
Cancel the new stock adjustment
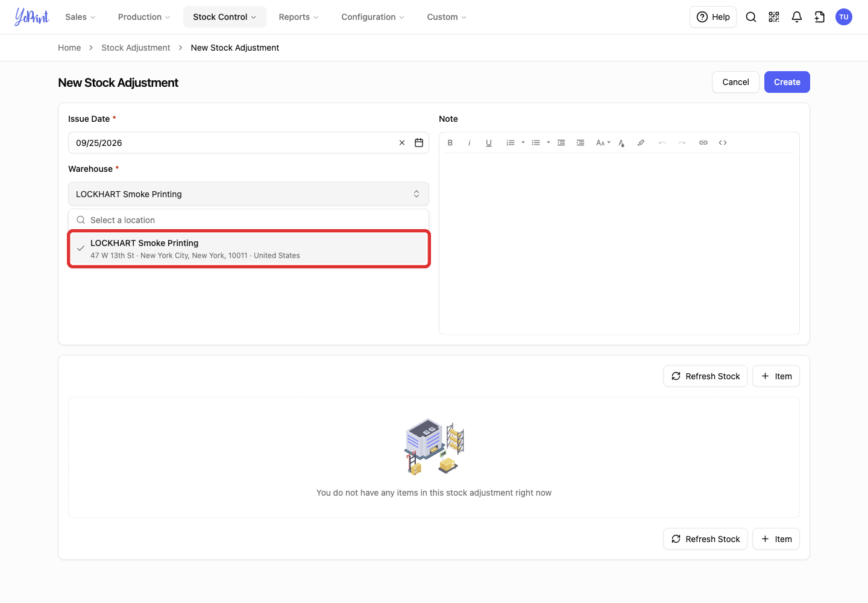coord(735,82)
